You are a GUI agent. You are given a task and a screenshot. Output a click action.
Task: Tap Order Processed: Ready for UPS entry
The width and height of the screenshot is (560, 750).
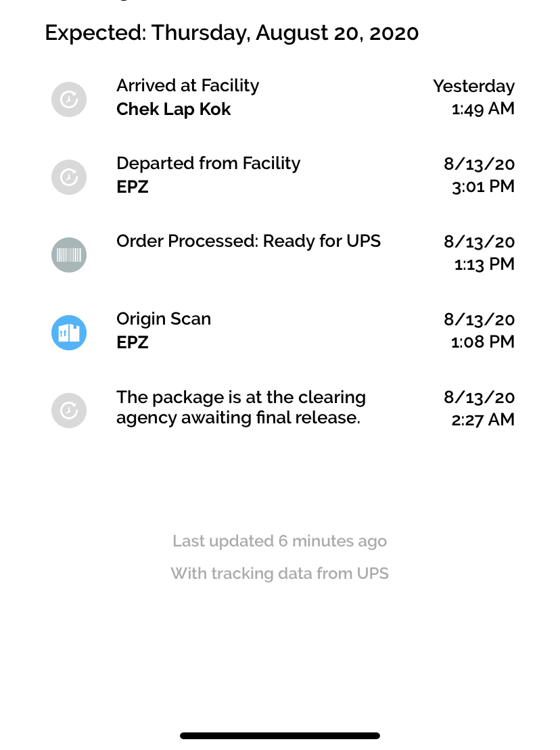tap(248, 241)
